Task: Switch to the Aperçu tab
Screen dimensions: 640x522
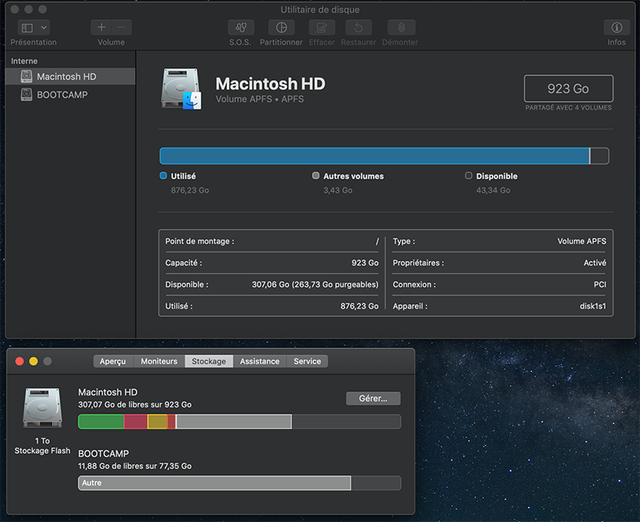Action: tap(113, 361)
